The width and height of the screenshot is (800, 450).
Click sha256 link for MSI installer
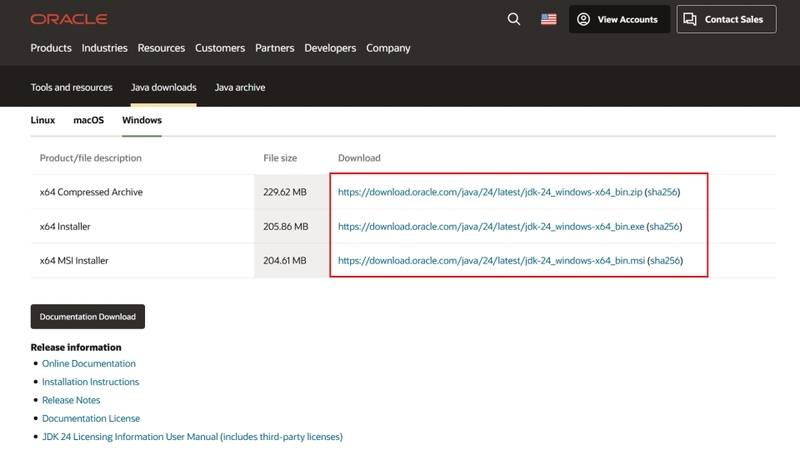(x=665, y=261)
